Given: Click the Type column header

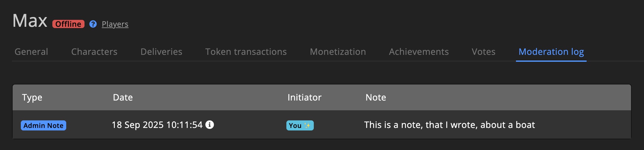Looking at the screenshot, I should point(32,97).
